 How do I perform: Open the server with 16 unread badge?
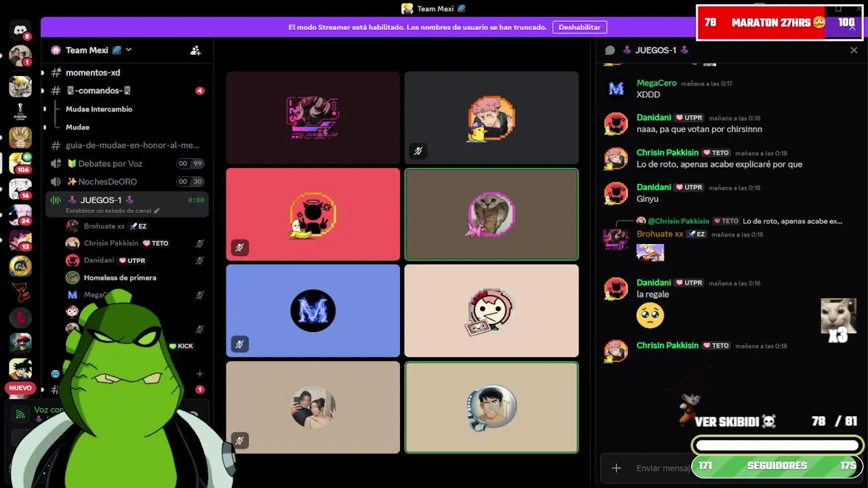tap(20, 189)
